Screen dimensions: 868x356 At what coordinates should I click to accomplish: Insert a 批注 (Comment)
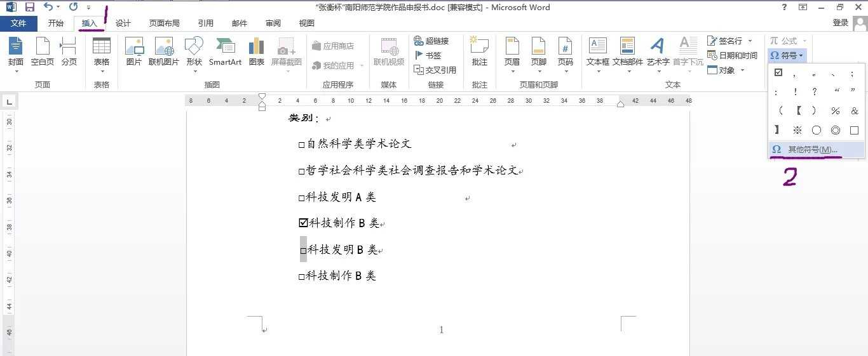point(479,52)
